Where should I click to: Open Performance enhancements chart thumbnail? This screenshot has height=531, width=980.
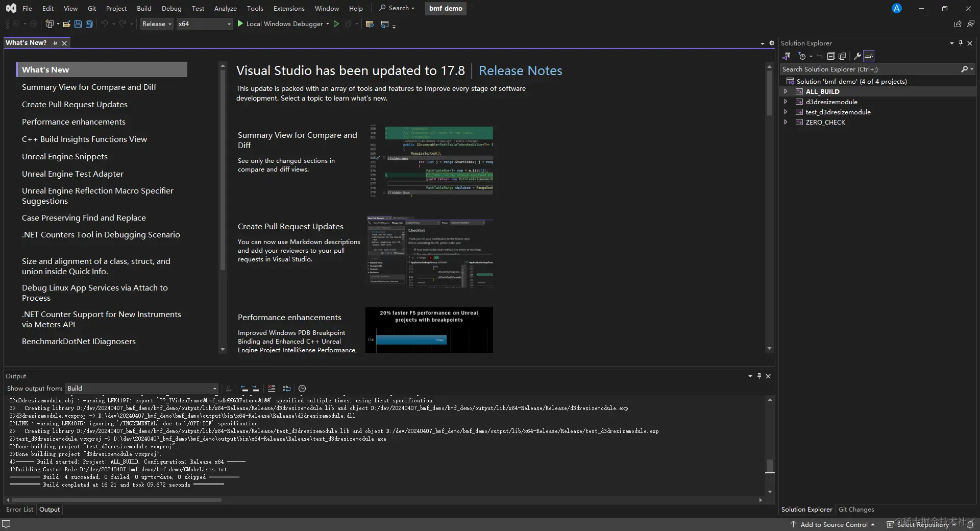coord(429,330)
